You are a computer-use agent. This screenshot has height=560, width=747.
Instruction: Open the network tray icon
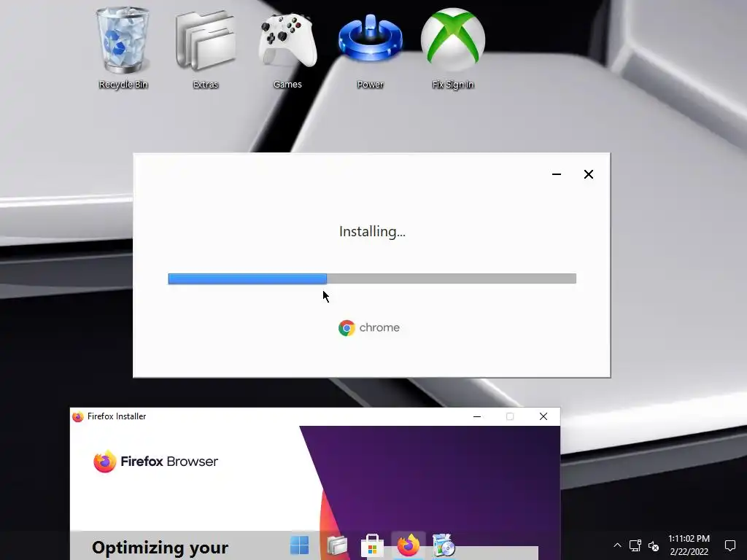(635, 545)
